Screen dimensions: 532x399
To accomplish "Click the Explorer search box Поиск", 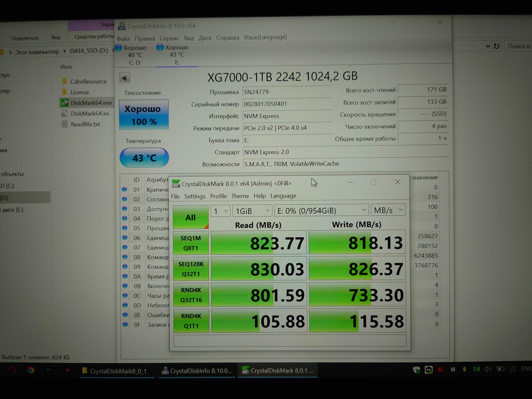I will click(x=518, y=46).
